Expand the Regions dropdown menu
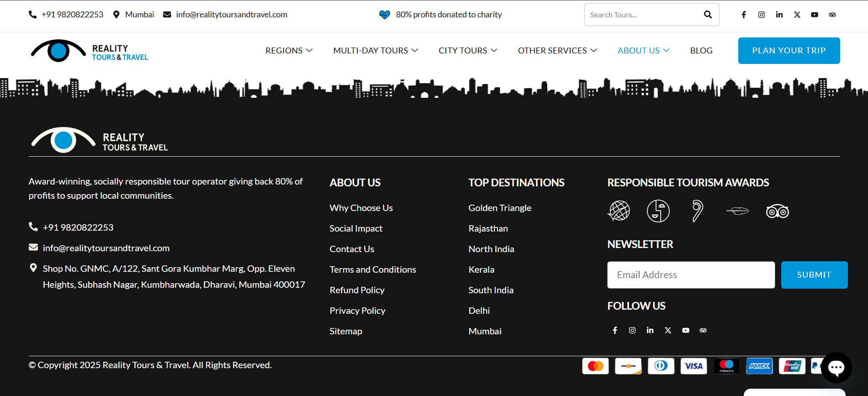This screenshot has height=396, width=868. 289,51
